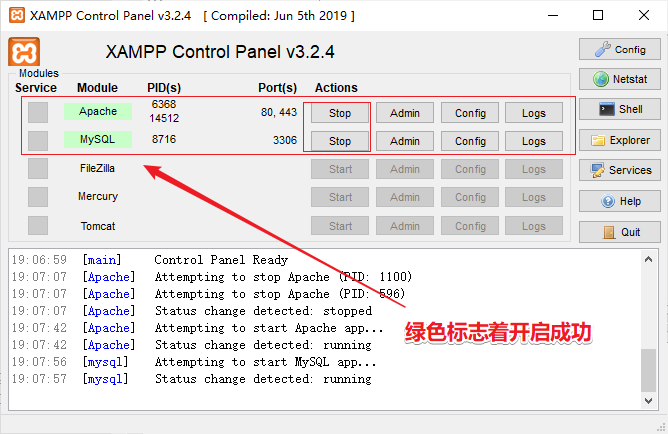Screen dimensions: 668x434
Task: Toggle the MySQL service checkbox
Action: tap(38, 141)
